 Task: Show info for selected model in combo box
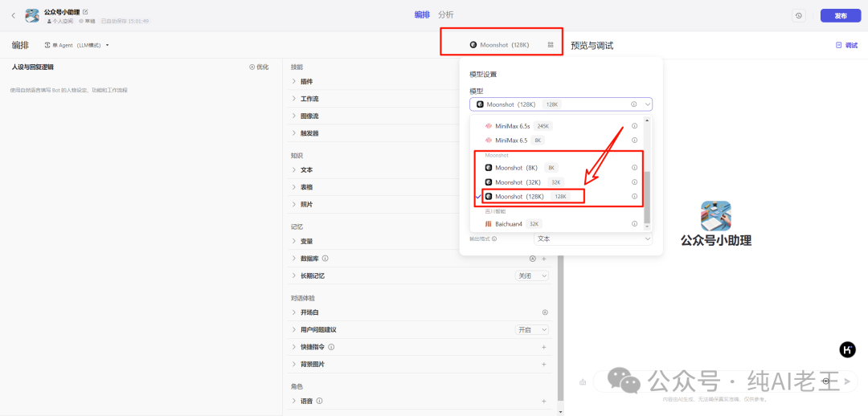[634, 104]
